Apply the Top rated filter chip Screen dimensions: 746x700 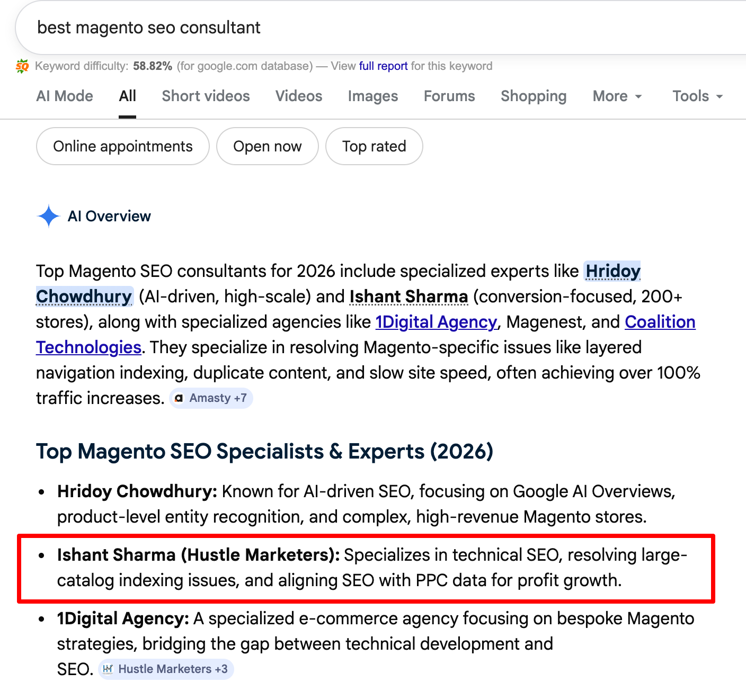tap(374, 146)
